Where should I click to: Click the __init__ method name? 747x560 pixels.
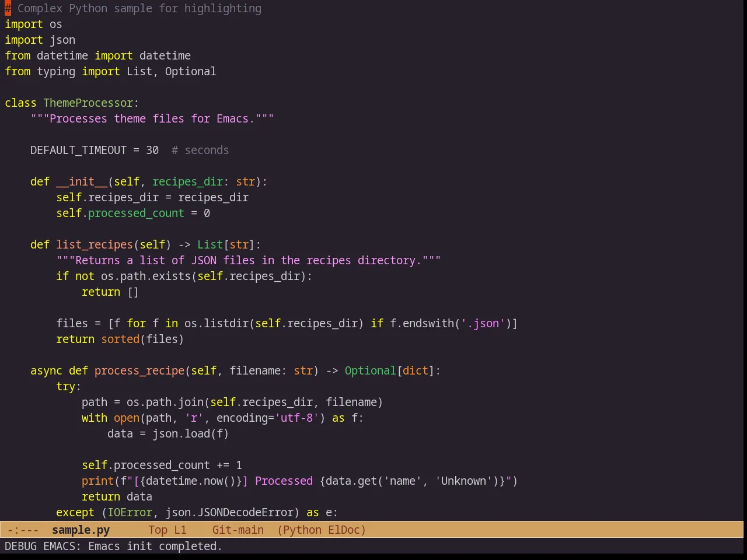tap(82, 181)
